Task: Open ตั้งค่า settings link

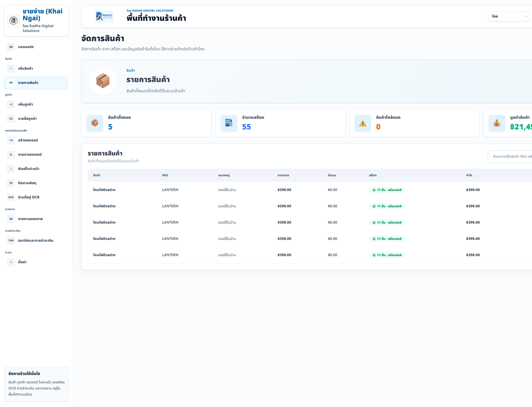Action: pyautogui.click(x=36, y=262)
